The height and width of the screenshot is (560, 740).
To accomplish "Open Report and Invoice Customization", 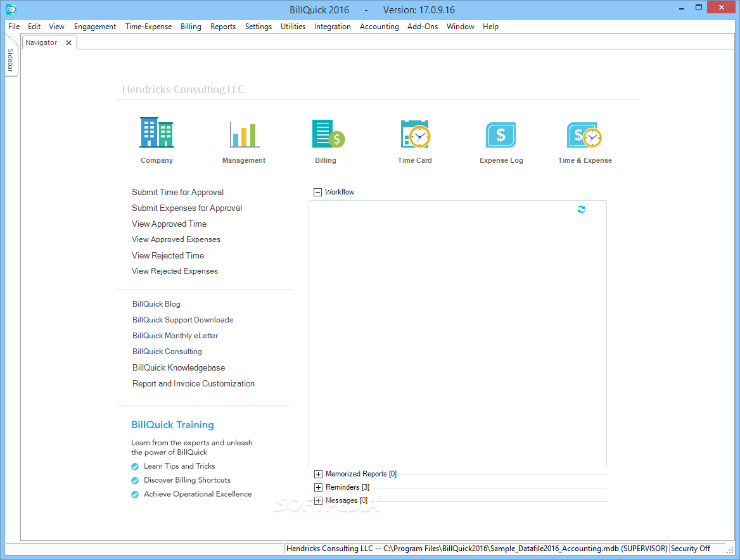I will [x=193, y=383].
